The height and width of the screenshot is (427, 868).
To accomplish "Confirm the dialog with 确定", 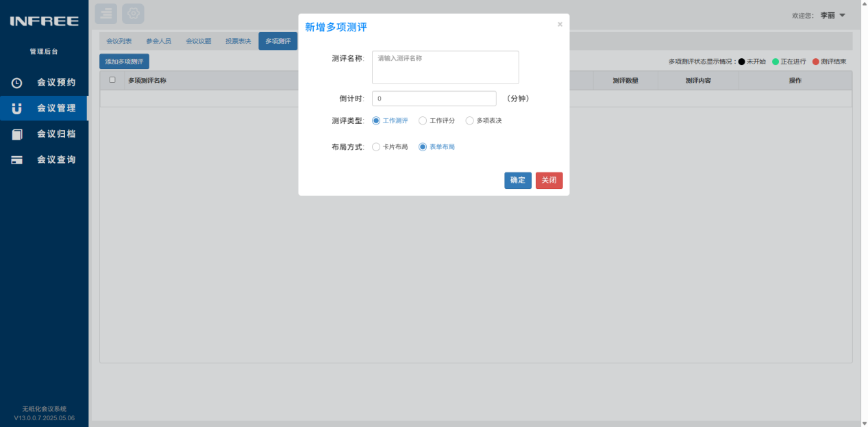I will pyautogui.click(x=518, y=180).
